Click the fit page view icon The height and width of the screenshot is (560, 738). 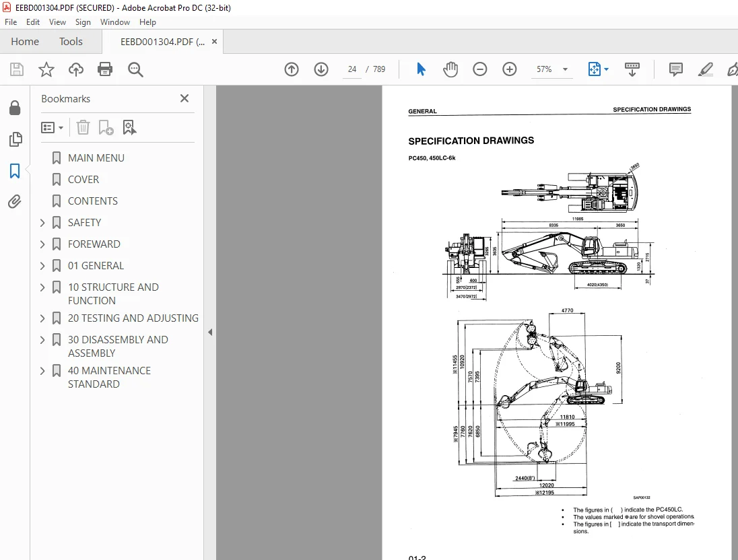click(x=594, y=69)
